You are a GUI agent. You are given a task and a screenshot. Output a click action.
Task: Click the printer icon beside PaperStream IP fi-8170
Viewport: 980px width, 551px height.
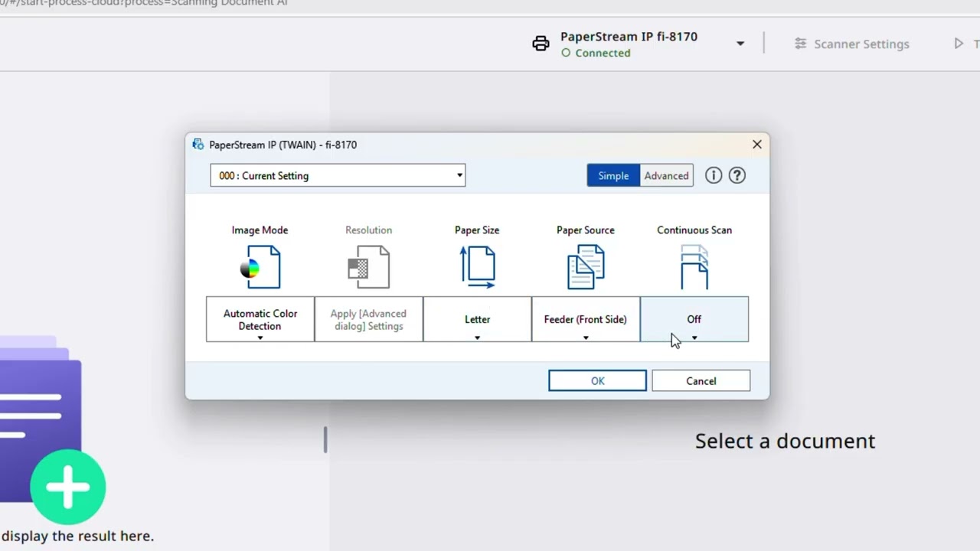[x=541, y=44]
